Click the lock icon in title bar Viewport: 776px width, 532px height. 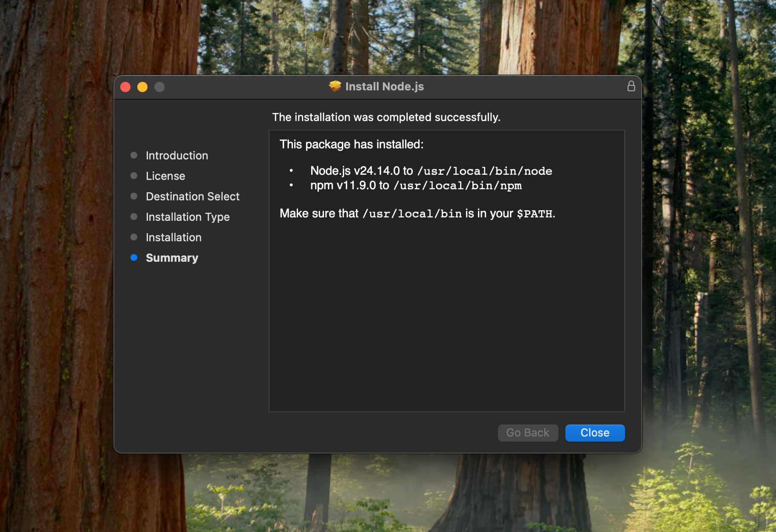[631, 87]
